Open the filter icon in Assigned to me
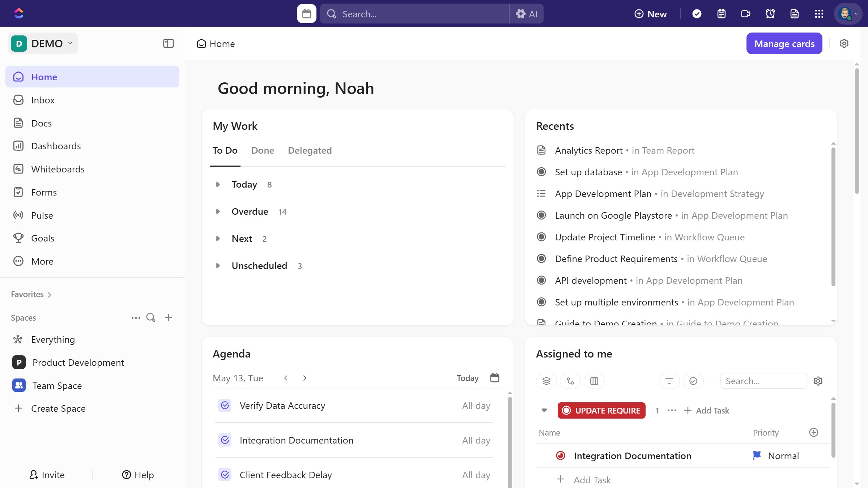The height and width of the screenshot is (488, 868). point(669,381)
